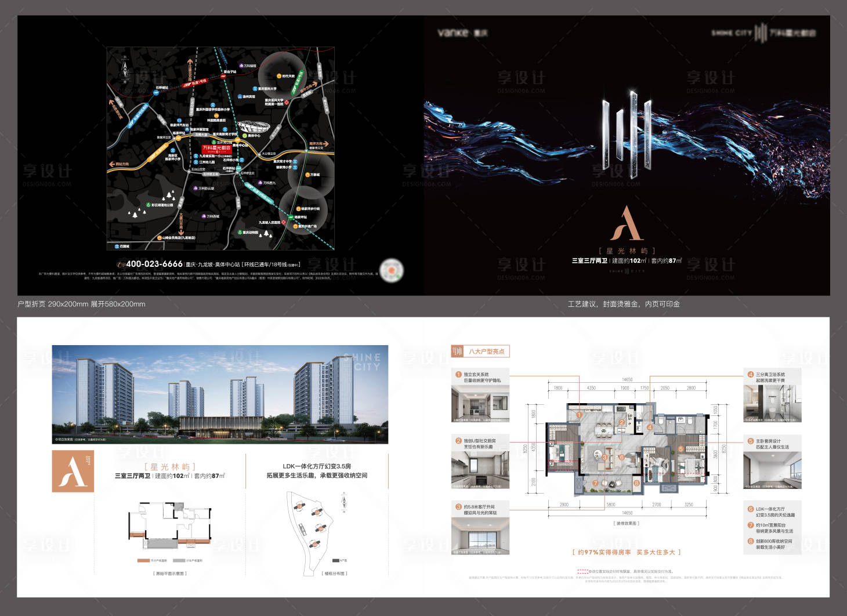Click marker 3 on the furnished floor plan
Screen dimensions: 847x616
[605, 457]
